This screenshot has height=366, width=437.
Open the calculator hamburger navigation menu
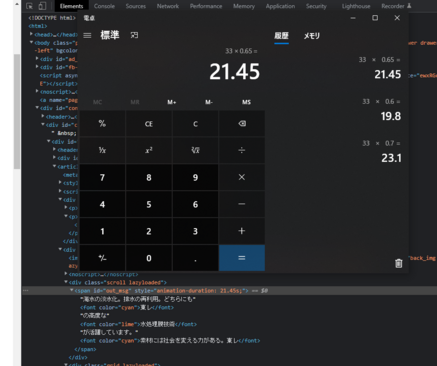tap(87, 35)
